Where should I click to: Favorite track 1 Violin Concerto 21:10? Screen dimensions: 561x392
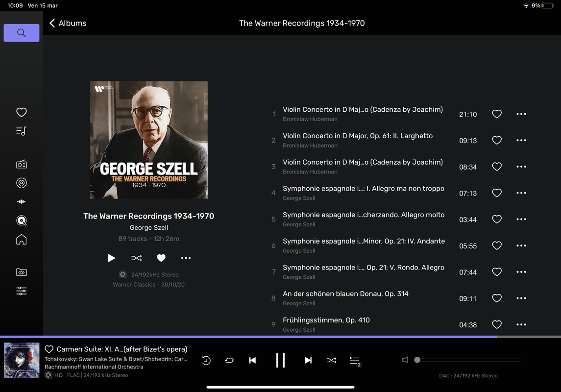coord(497,114)
